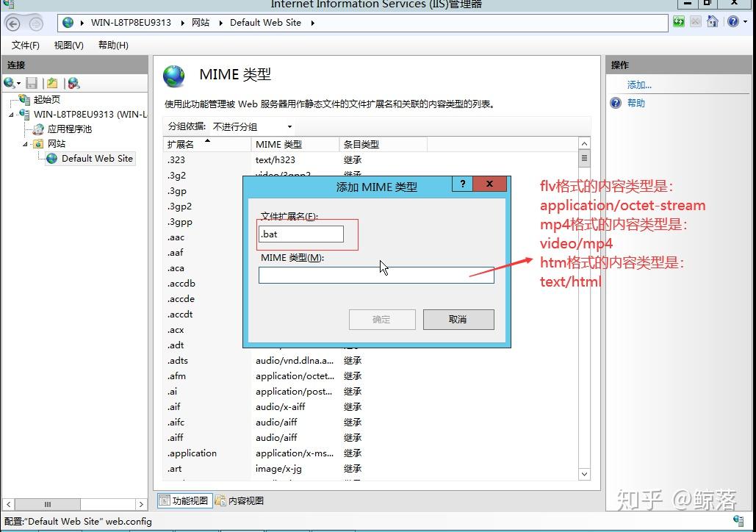Click the up folder icon in Connections toolbar
The image size is (756, 532).
51,82
